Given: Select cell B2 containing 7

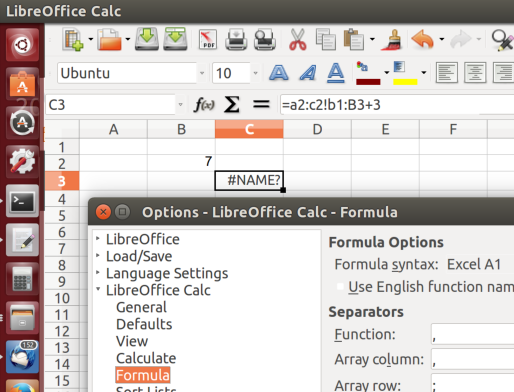Looking at the screenshot, I should coord(181,163).
